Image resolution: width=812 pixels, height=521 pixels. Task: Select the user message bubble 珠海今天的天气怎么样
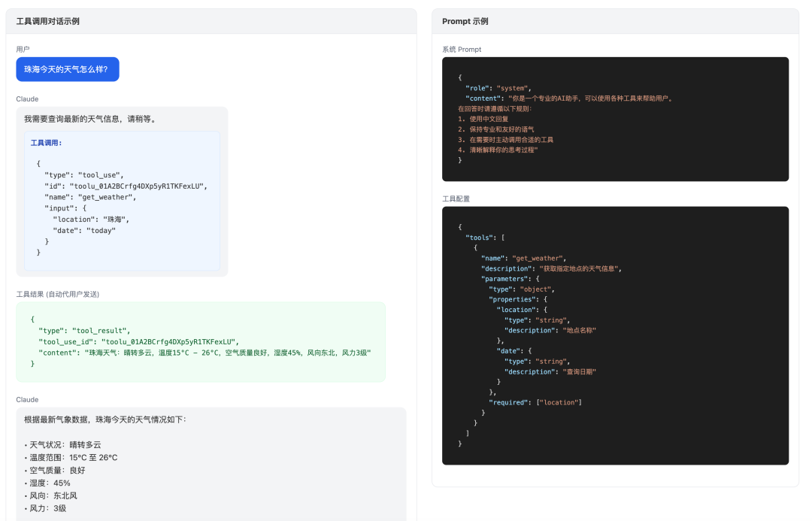[67, 69]
